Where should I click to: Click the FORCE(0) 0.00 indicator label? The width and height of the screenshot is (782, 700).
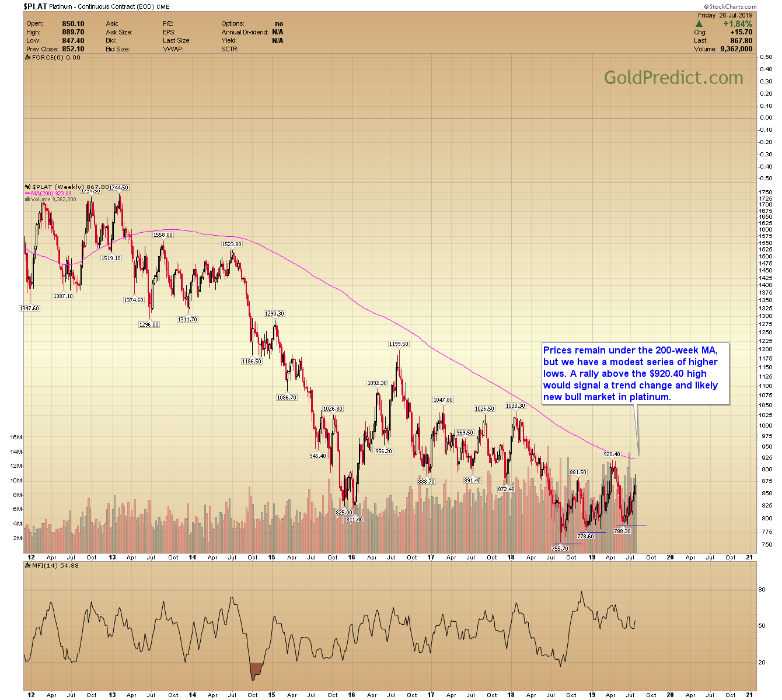coord(56,58)
